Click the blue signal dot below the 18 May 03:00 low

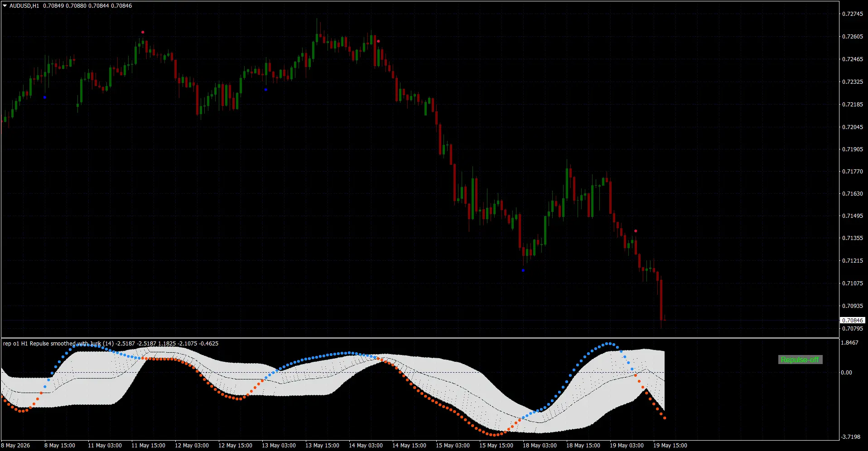click(x=523, y=270)
